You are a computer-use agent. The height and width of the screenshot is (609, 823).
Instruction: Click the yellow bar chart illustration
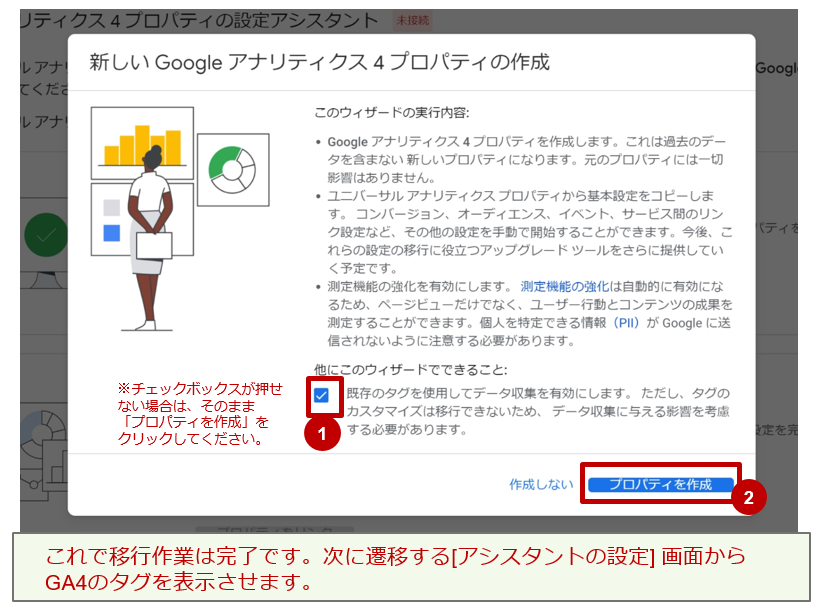142,140
